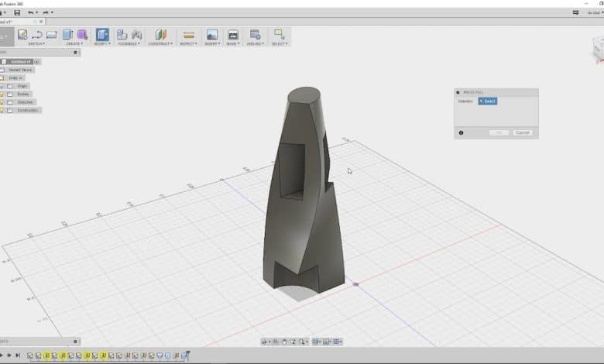Image resolution: width=604 pixels, height=364 pixels.
Task: Open the CREATE dropdown menu
Action: [74, 44]
